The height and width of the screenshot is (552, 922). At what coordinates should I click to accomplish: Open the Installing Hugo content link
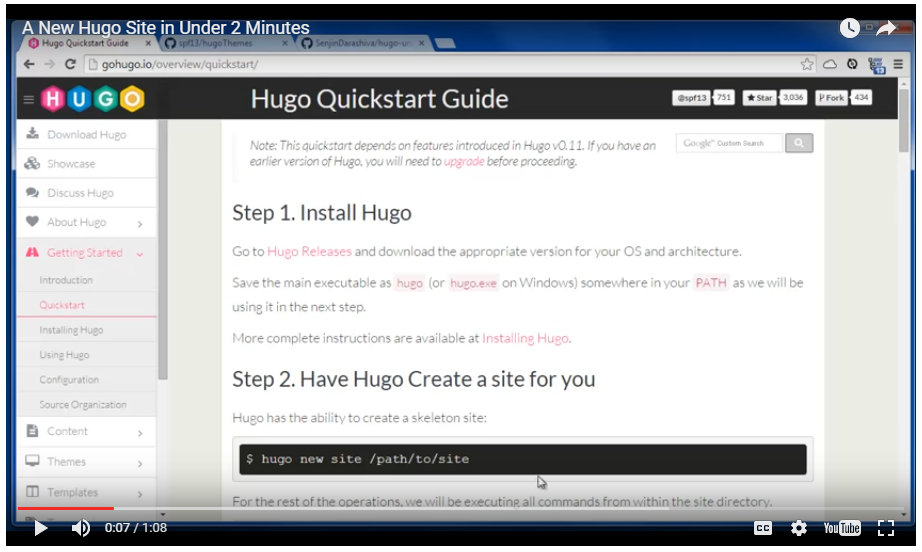click(525, 338)
